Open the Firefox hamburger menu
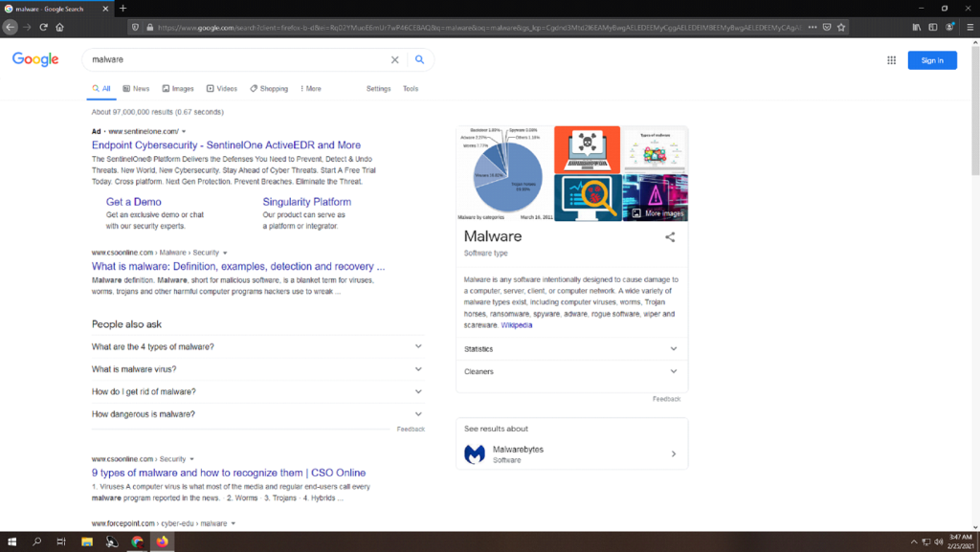The width and height of the screenshot is (980, 552). click(970, 27)
